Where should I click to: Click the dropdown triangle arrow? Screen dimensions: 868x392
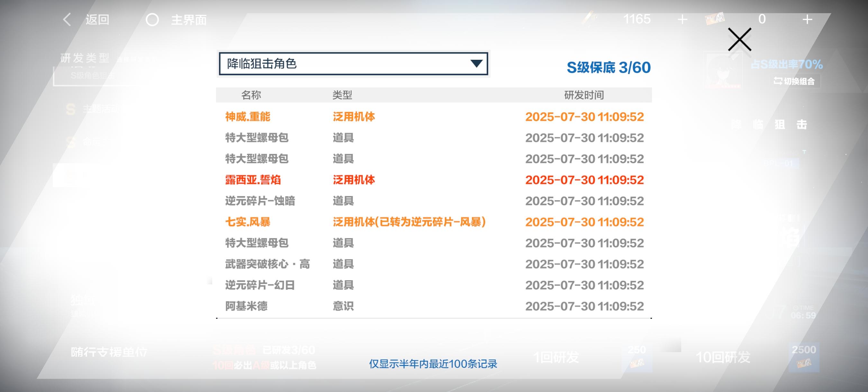coord(476,63)
